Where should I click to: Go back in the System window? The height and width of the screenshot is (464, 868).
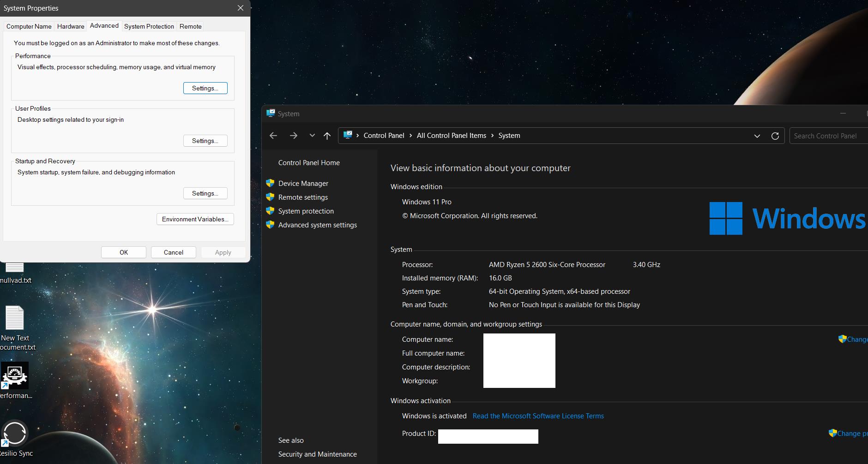[x=273, y=136]
